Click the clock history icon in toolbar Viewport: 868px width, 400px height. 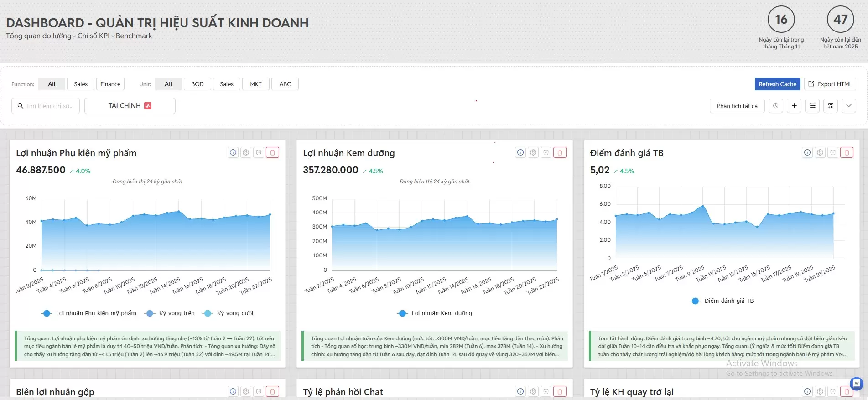click(x=776, y=106)
